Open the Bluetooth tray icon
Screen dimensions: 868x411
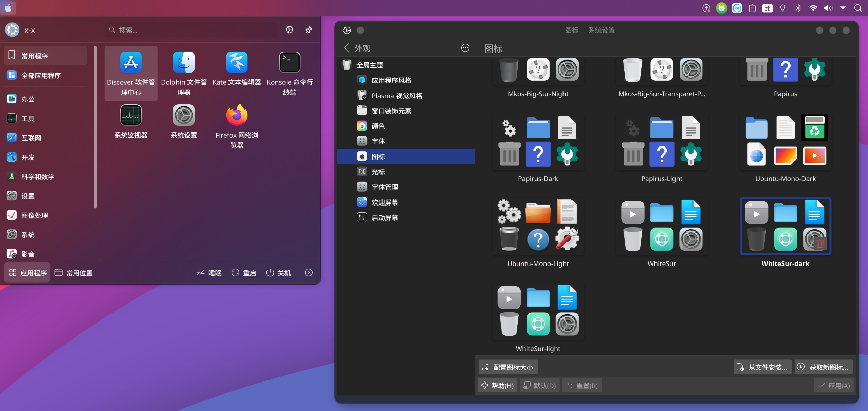pos(798,8)
